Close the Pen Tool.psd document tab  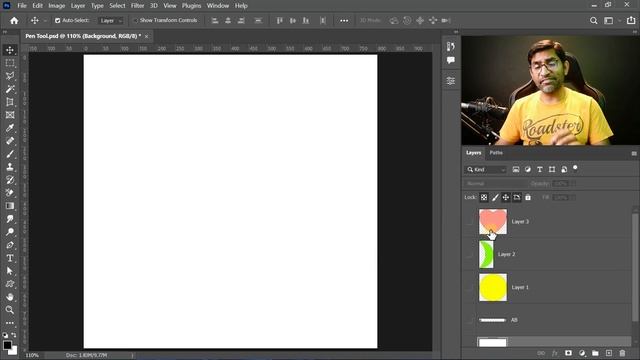(x=147, y=36)
